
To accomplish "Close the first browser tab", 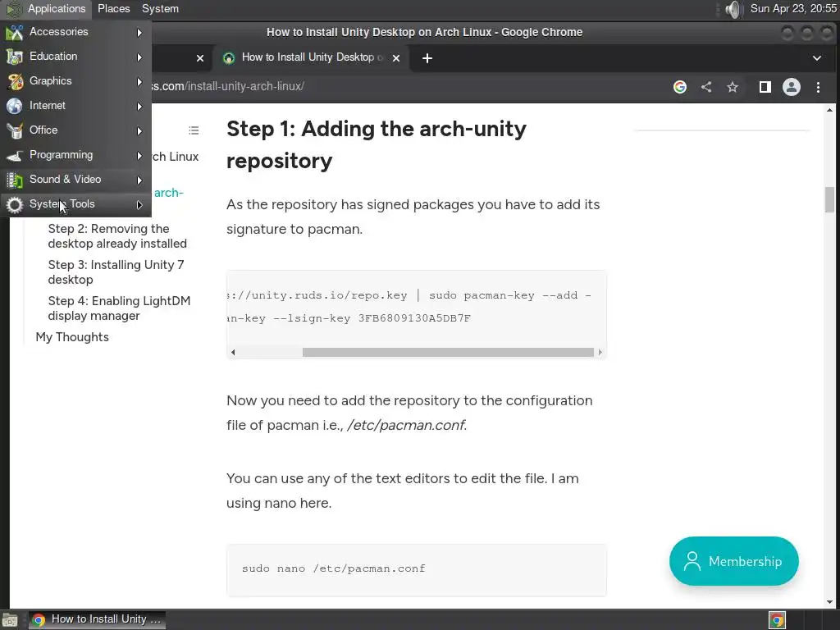I will 200,58.
